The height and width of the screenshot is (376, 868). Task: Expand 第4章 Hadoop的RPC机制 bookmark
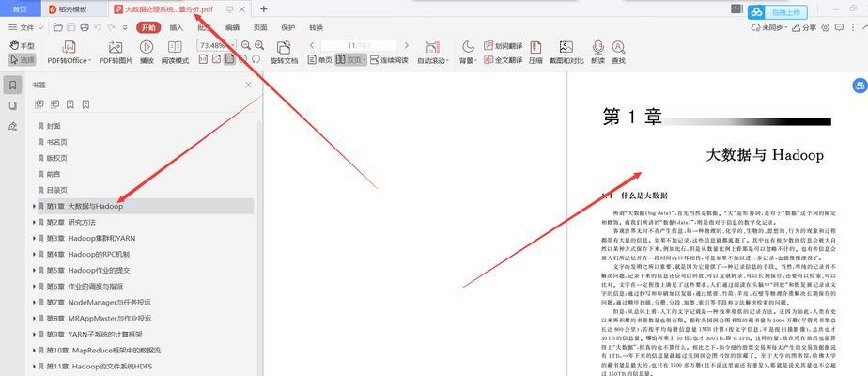34,254
